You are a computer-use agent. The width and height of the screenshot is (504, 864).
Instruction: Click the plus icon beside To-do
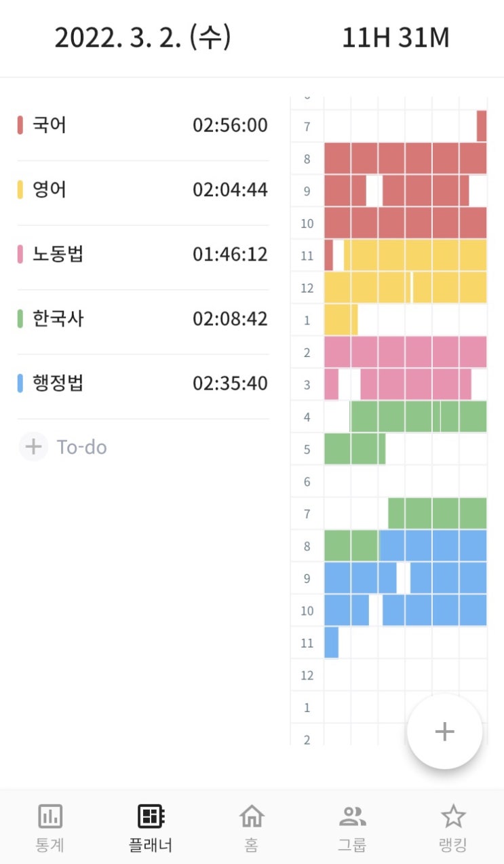tap(33, 447)
